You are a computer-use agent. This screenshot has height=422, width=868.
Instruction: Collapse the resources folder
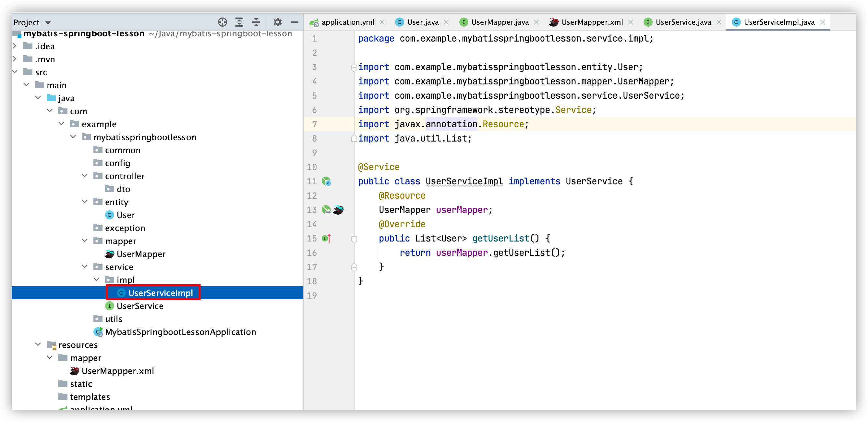point(38,344)
